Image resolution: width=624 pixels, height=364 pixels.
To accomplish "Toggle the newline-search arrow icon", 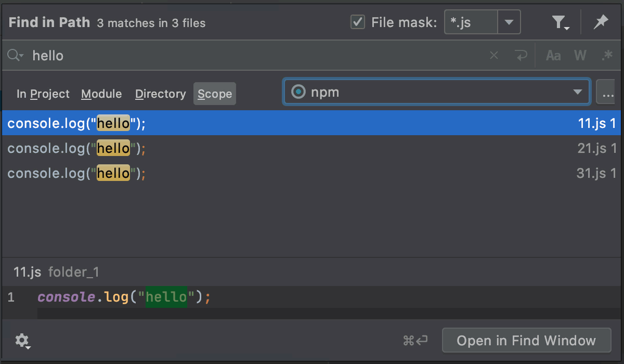I will (x=521, y=55).
